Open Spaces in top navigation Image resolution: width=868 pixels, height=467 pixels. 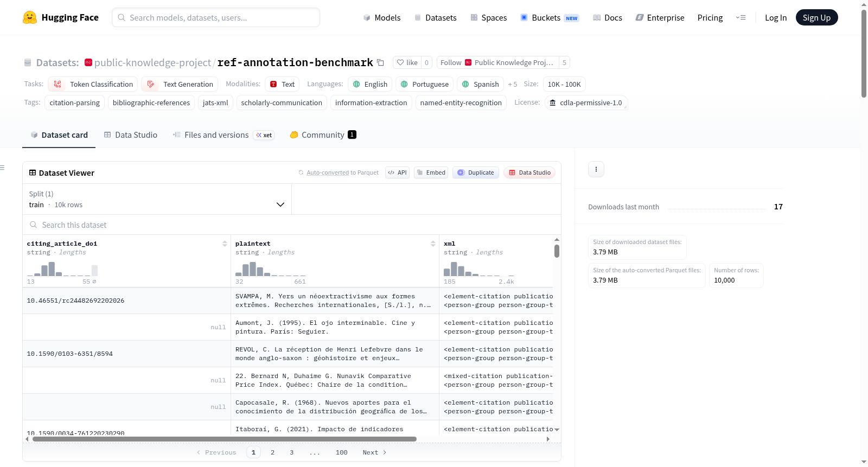pos(488,17)
